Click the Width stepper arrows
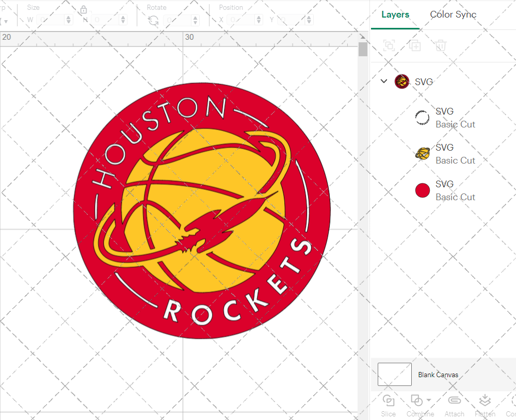This screenshot has height=420, width=516. point(69,20)
